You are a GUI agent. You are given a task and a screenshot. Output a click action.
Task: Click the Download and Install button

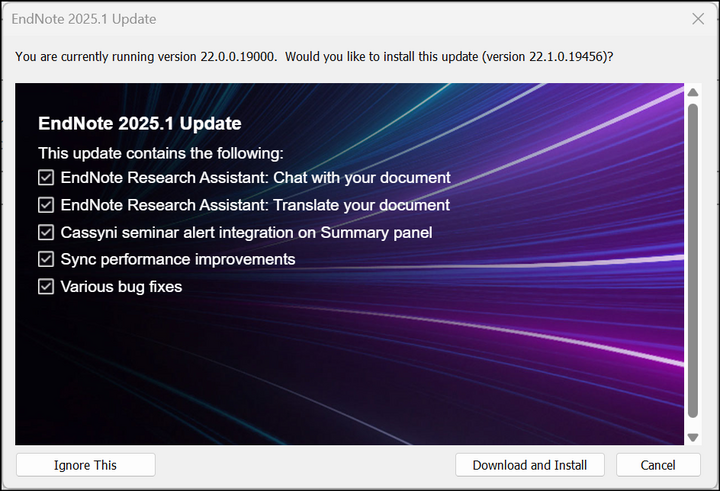[x=529, y=465]
